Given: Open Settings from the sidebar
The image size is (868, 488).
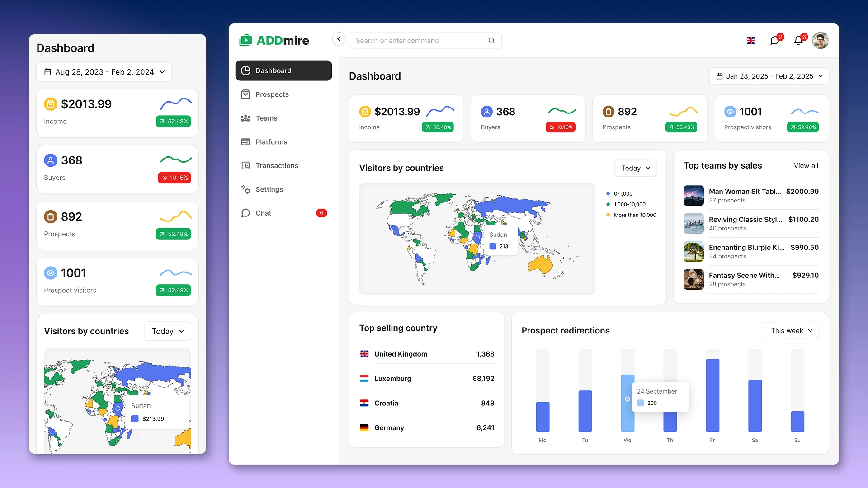Looking at the screenshot, I should pos(269,189).
